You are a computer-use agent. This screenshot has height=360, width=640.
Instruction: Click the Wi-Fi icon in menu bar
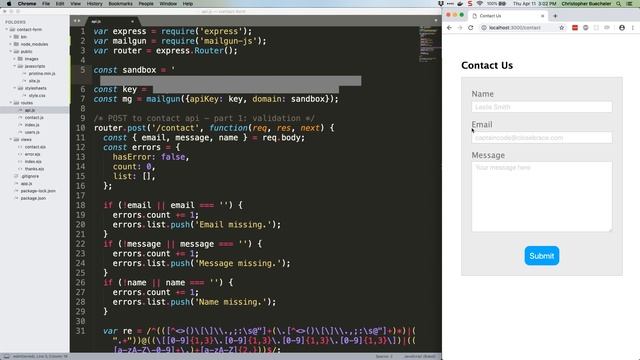pyautogui.click(x=480, y=4)
